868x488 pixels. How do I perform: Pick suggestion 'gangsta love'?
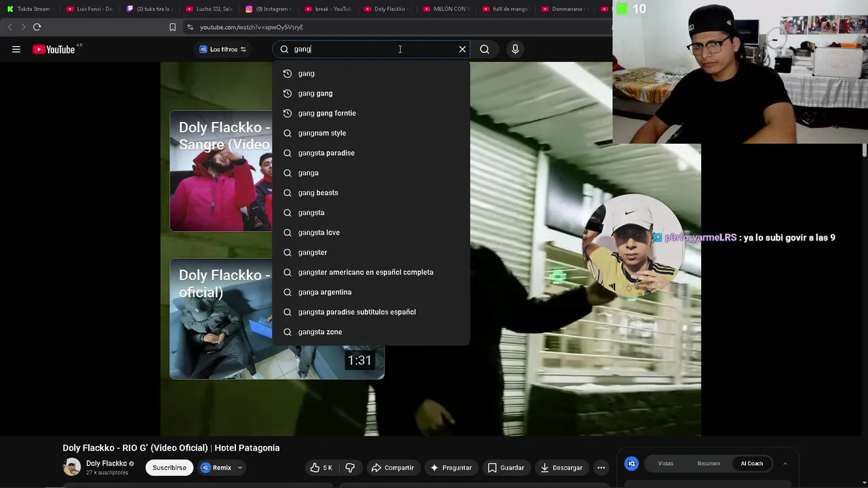tap(371, 232)
